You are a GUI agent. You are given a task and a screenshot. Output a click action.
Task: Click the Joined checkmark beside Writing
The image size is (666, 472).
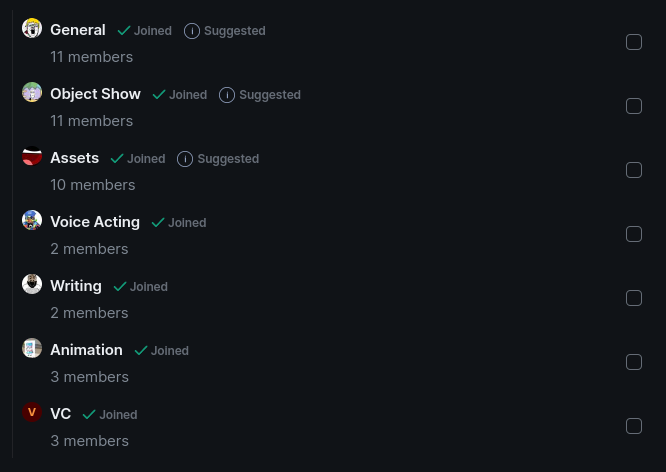point(120,287)
